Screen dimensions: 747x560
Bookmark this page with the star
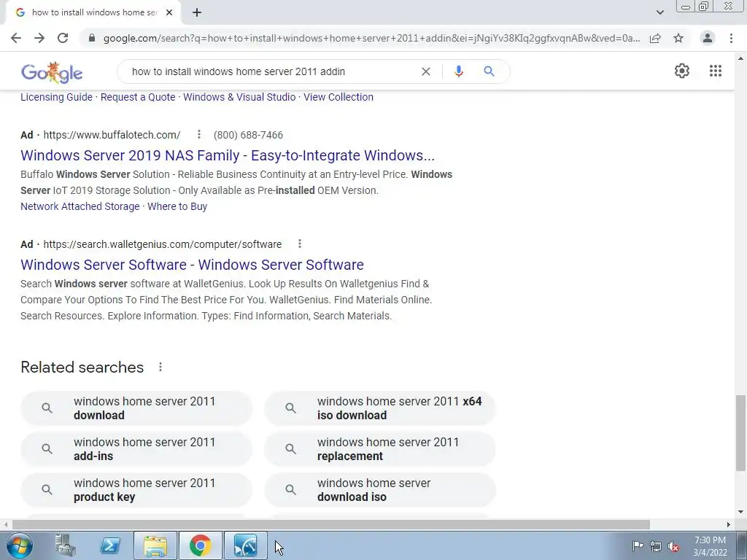(678, 38)
